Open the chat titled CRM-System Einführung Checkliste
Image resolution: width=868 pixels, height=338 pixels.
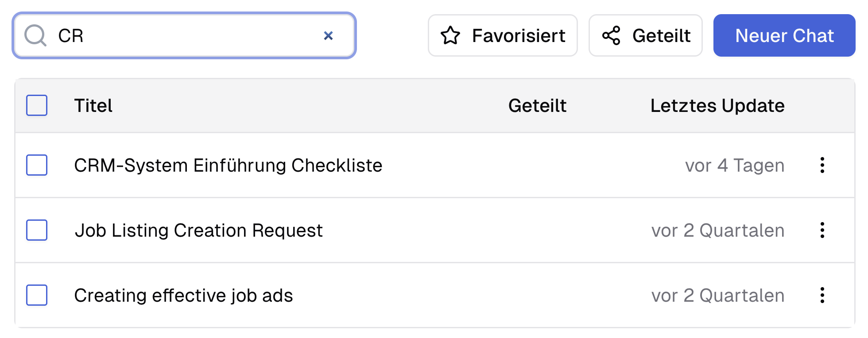click(229, 165)
